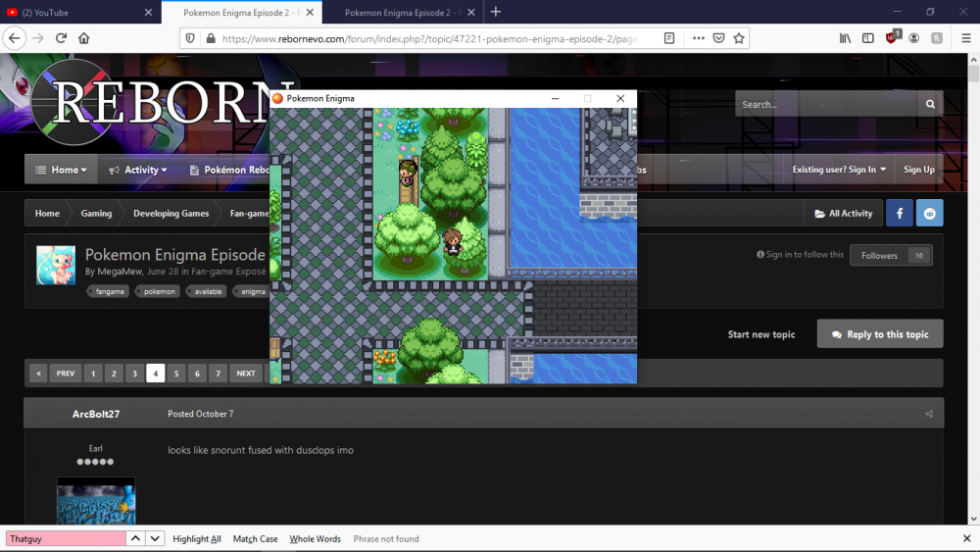Toggle Highlight All in the find bar

coord(196,539)
